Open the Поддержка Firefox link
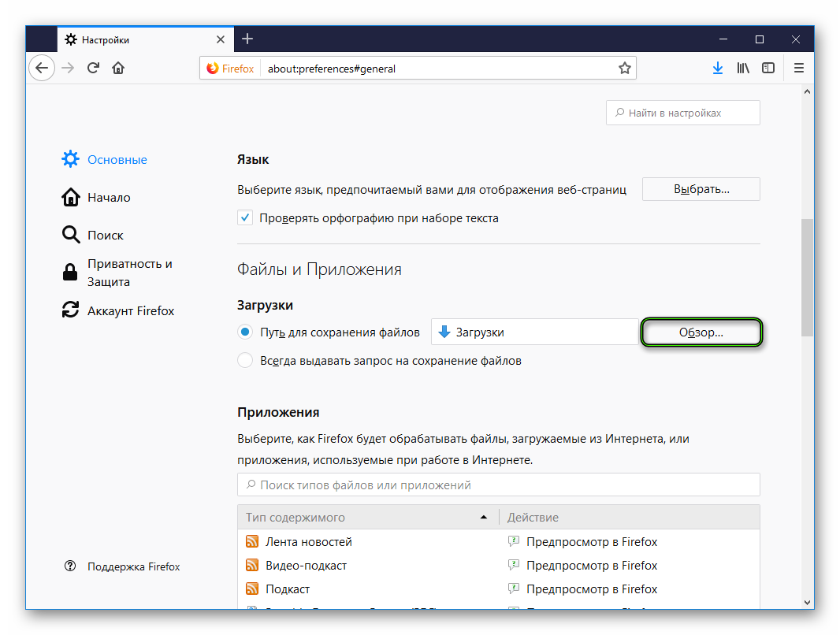840x635 pixels. pyautogui.click(x=122, y=566)
